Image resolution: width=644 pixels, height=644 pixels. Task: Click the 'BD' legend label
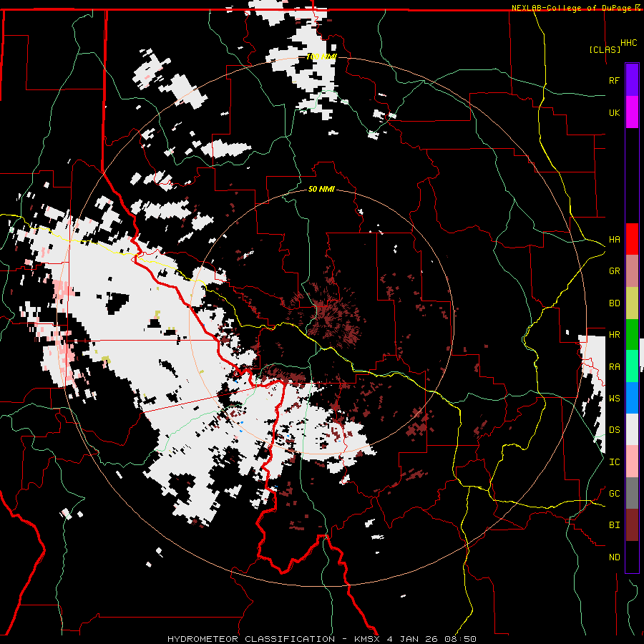614,303
